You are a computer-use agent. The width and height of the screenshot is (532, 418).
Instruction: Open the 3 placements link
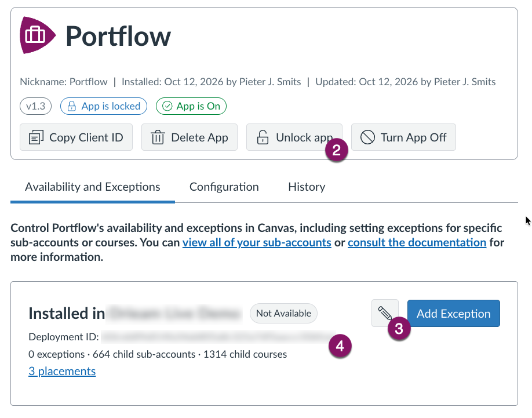[x=62, y=371]
